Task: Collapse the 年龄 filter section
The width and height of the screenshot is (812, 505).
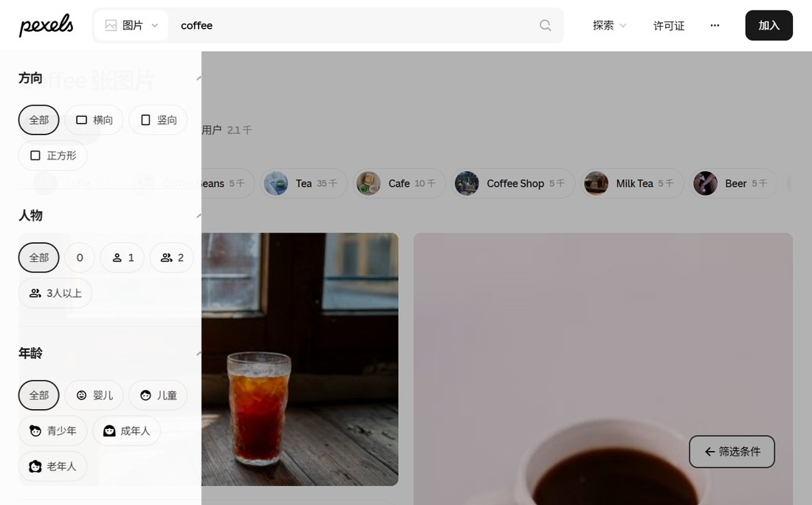Action: 199,353
